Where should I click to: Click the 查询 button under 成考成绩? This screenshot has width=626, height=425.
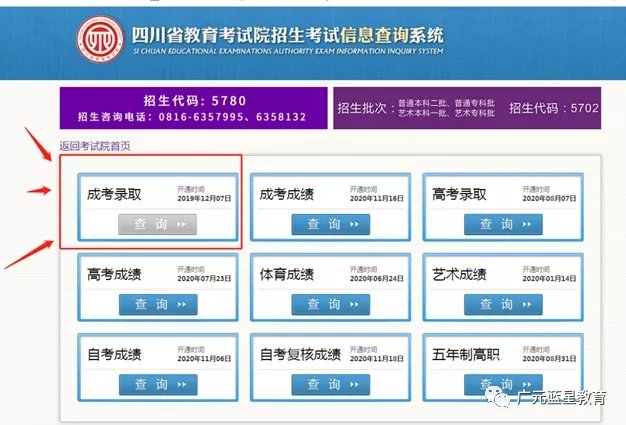pyautogui.click(x=331, y=224)
